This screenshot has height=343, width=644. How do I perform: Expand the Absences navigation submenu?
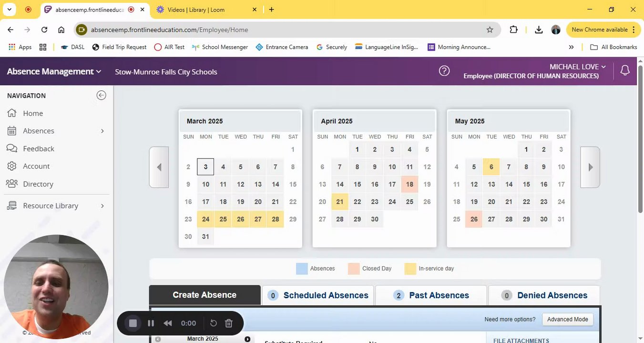point(102,131)
